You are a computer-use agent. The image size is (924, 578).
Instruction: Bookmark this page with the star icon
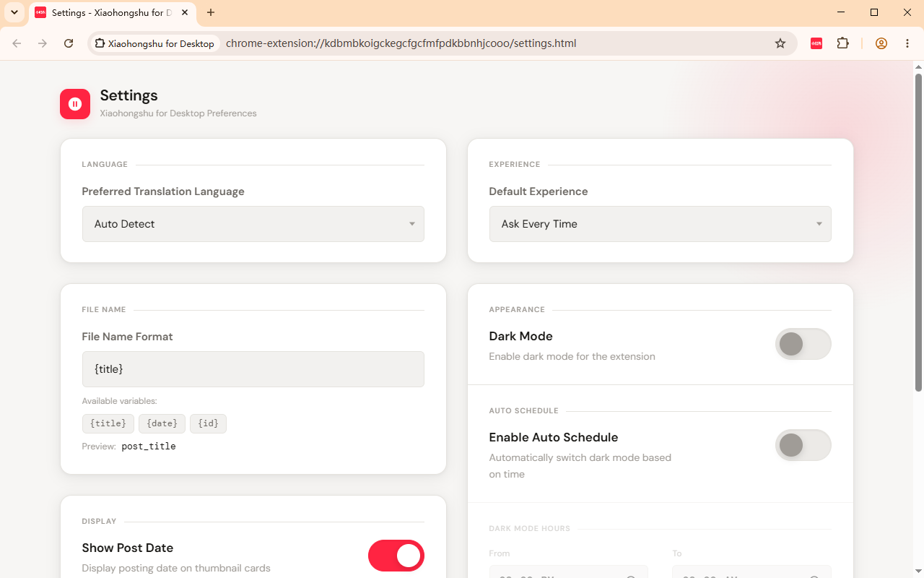click(780, 43)
